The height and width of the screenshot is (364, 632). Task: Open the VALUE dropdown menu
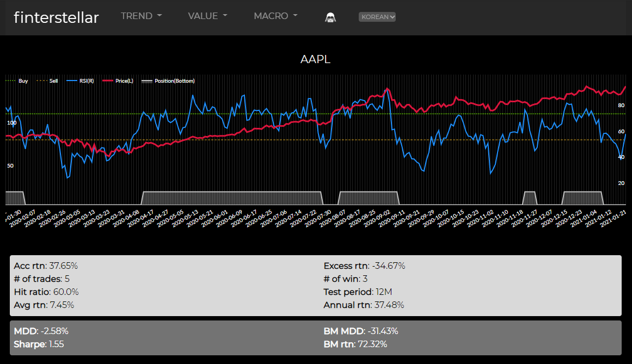207,16
